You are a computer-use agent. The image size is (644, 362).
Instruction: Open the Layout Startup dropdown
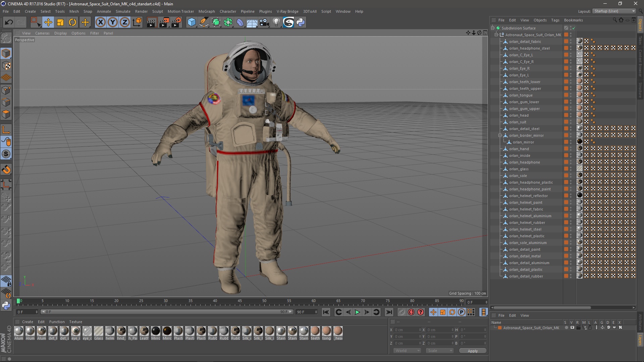pos(614,11)
